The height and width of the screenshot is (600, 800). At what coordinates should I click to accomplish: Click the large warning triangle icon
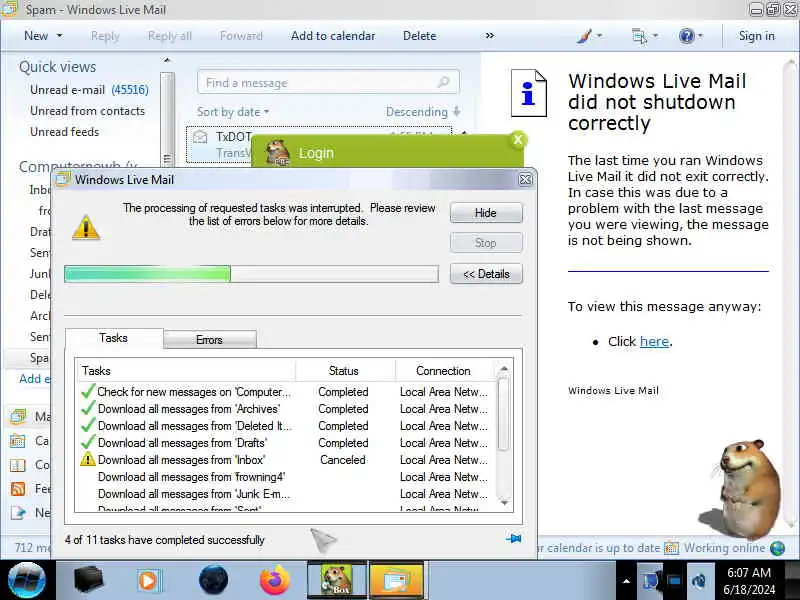(86, 228)
